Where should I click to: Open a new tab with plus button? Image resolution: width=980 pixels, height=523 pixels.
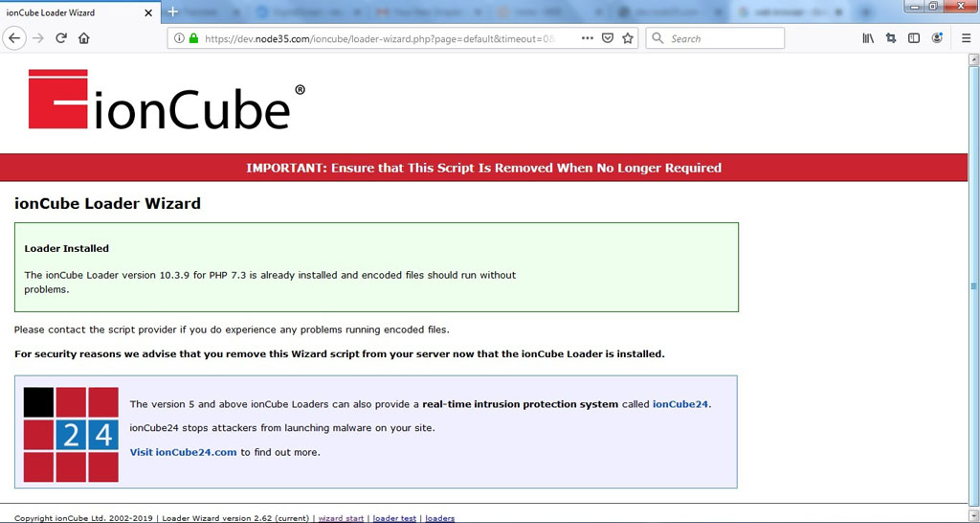coord(173,11)
